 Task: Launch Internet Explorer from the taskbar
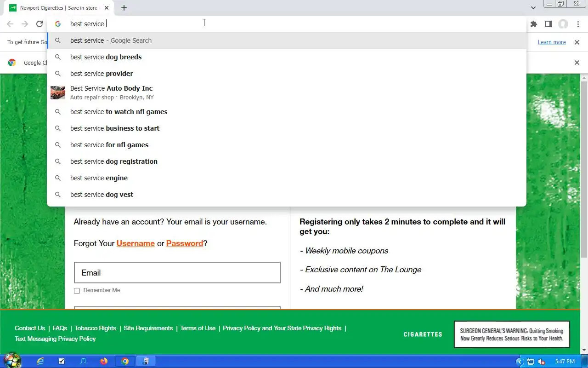click(40, 362)
